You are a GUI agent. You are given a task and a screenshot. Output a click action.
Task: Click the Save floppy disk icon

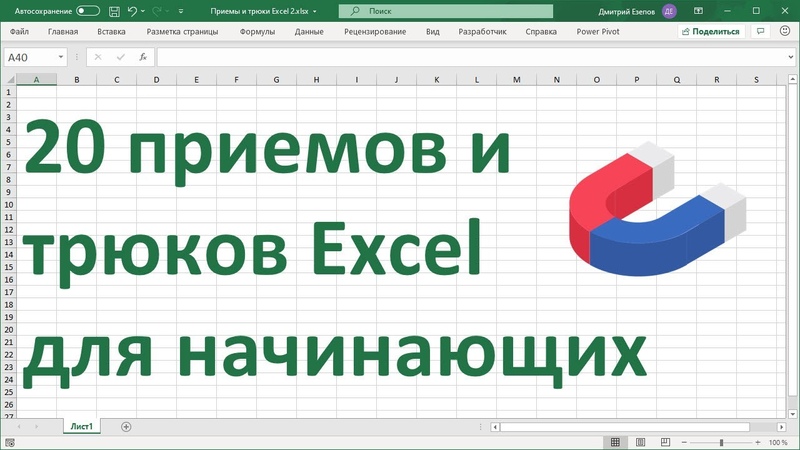click(x=114, y=11)
